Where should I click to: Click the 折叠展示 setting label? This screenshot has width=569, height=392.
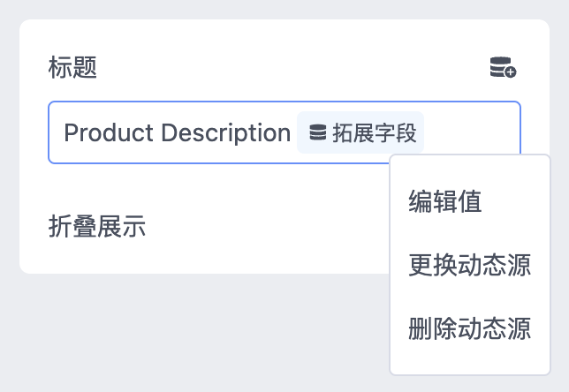tap(97, 227)
